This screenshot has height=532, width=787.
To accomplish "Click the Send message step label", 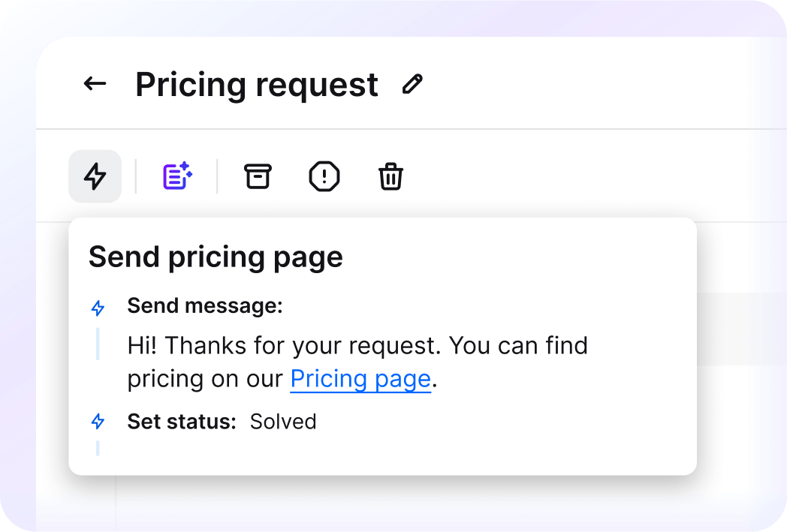I will click(204, 305).
